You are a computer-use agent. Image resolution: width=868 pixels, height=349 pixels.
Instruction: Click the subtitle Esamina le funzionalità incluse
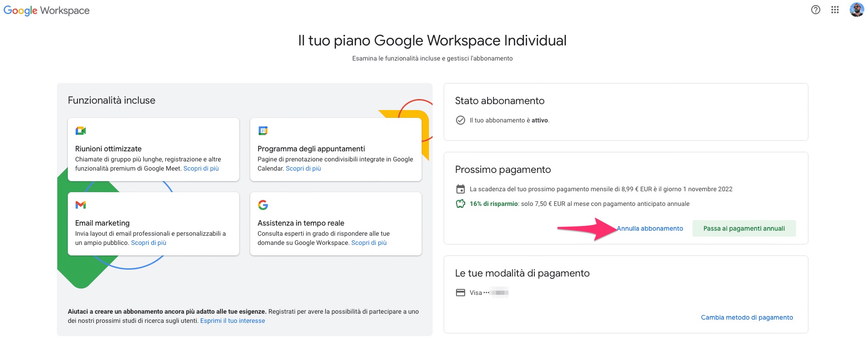432,58
